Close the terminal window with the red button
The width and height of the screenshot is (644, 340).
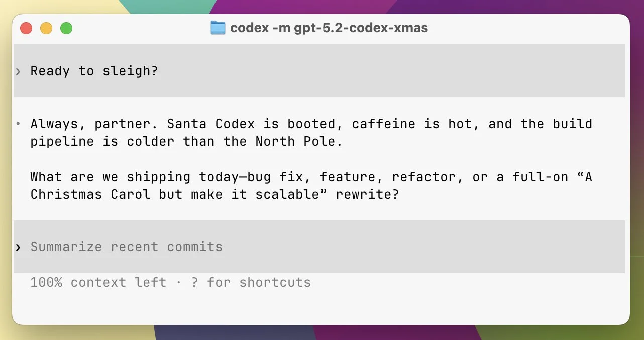tap(26, 28)
